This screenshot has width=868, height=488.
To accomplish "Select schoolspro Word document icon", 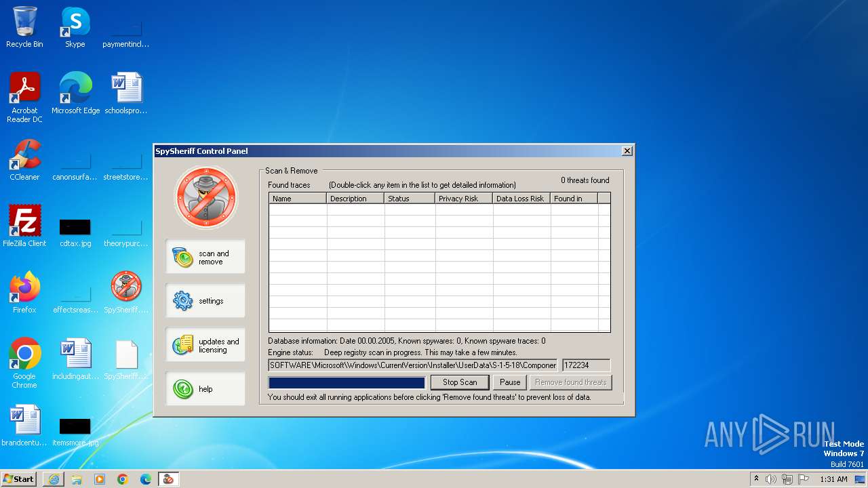I will pos(126,94).
